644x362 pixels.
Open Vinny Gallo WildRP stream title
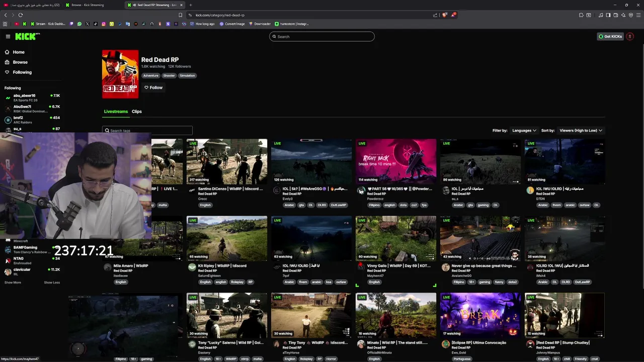click(x=399, y=265)
